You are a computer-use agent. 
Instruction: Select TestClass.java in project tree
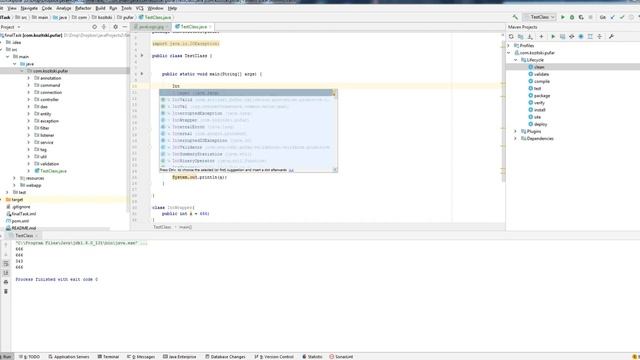pyautogui.click(x=53, y=171)
